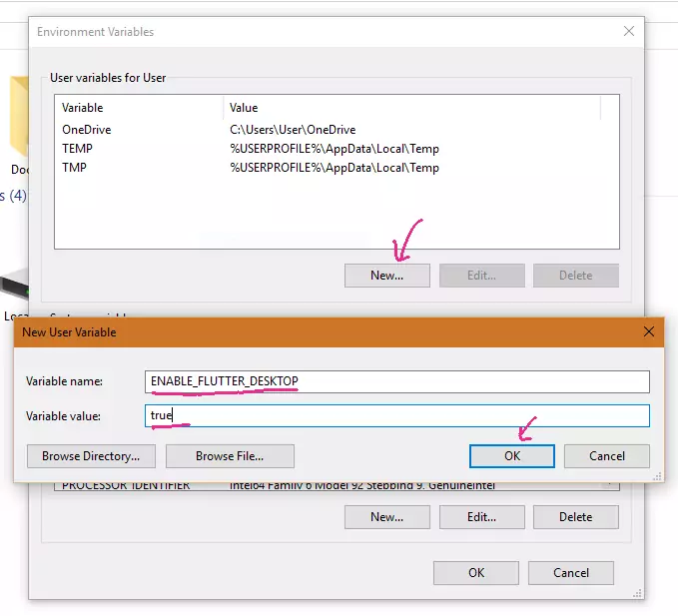
Task: Confirm the new user variable with OK
Action: (512, 456)
